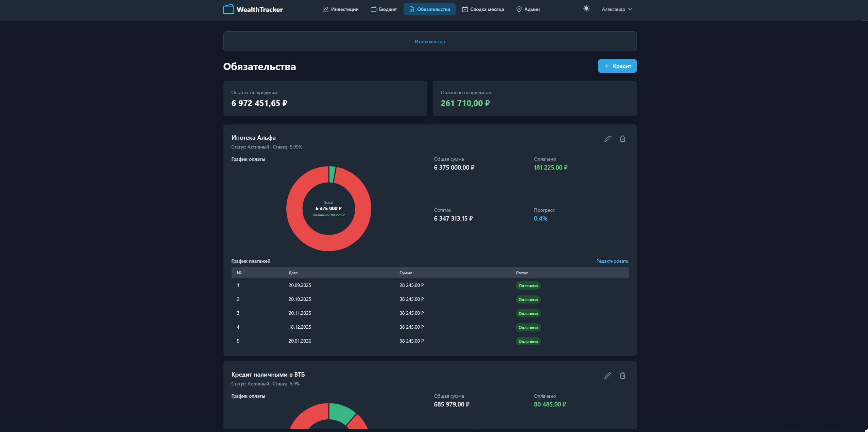Edit Ипотека Альфа with pencil icon

tap(607, 139)
